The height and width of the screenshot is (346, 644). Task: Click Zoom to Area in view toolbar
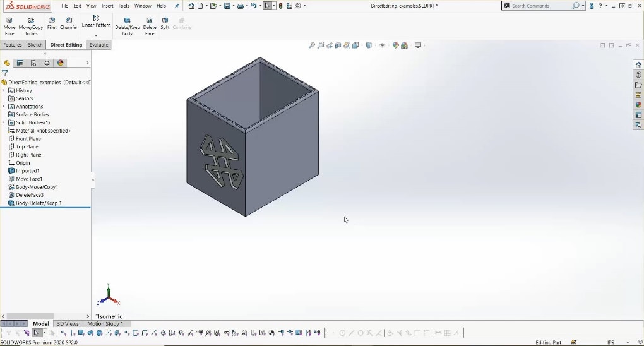pyautogui.click(x=320, y=45)
